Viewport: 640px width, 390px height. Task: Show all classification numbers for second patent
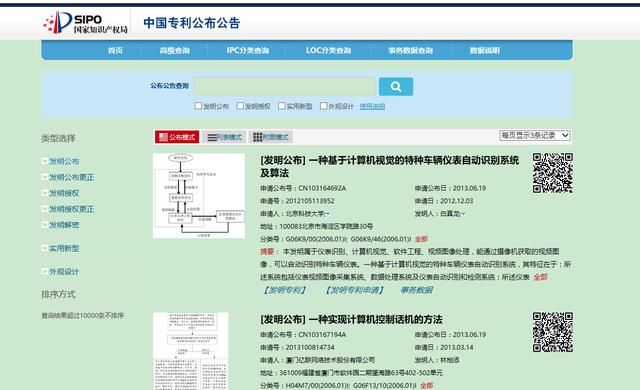(426, 386)
